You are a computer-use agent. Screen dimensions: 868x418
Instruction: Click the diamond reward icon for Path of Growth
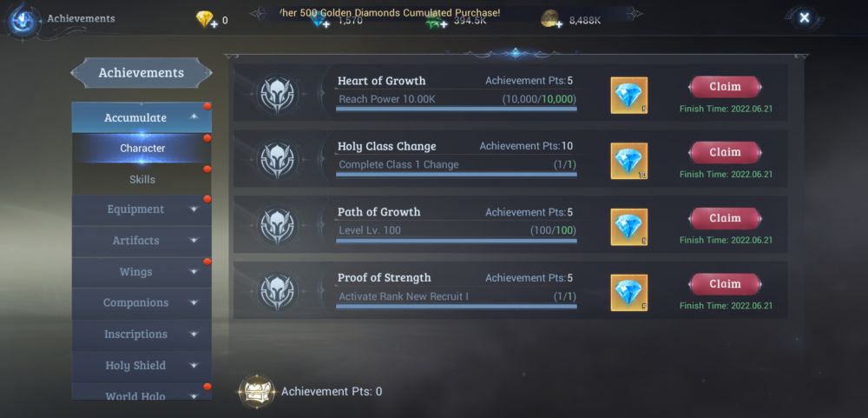(x=628, y=227)
